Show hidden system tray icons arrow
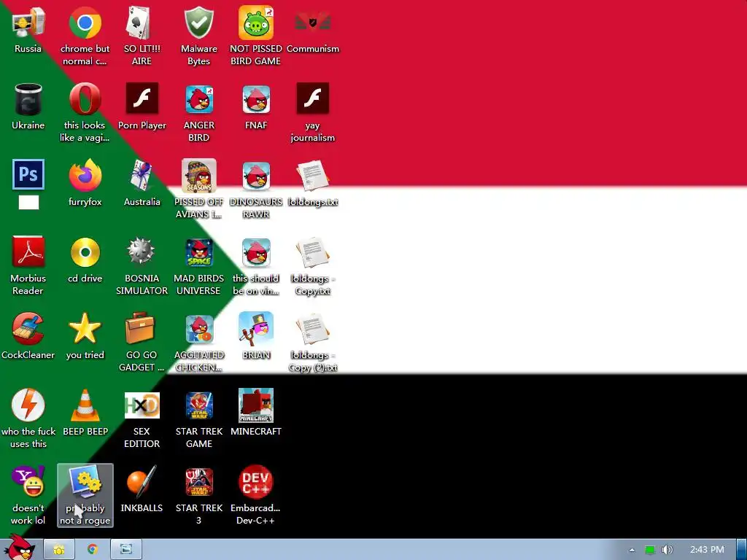 pyautogui.click(x=632, y=550)
